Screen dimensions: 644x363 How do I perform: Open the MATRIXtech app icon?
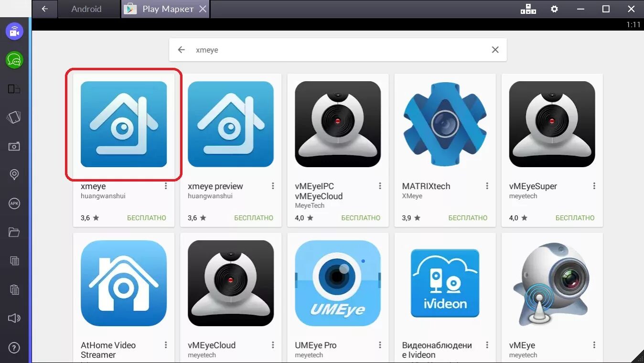445,124
